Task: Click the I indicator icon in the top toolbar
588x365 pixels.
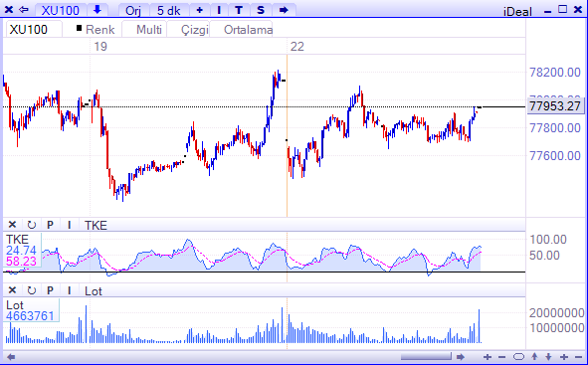Action: [219, 10]
